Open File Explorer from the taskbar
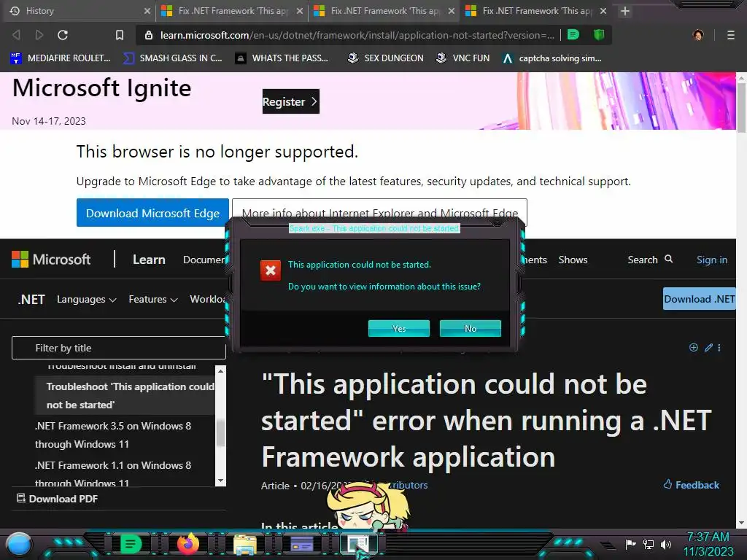Image resolution: width=747 pixels, height=560 pixels. point(245,544)
